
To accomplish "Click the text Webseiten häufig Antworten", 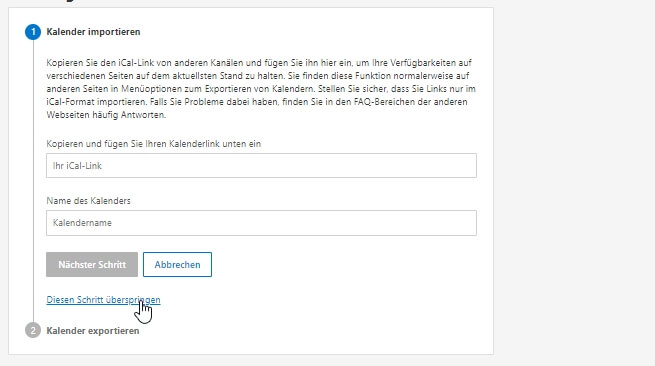I will pyautogui.click(x=106, y=115).
